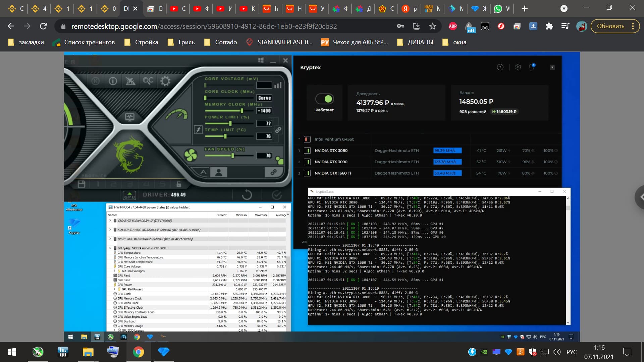Screen dimensions: 644x362
Task: Open MSI Afterburner settings gear
Action: [165, 81]
